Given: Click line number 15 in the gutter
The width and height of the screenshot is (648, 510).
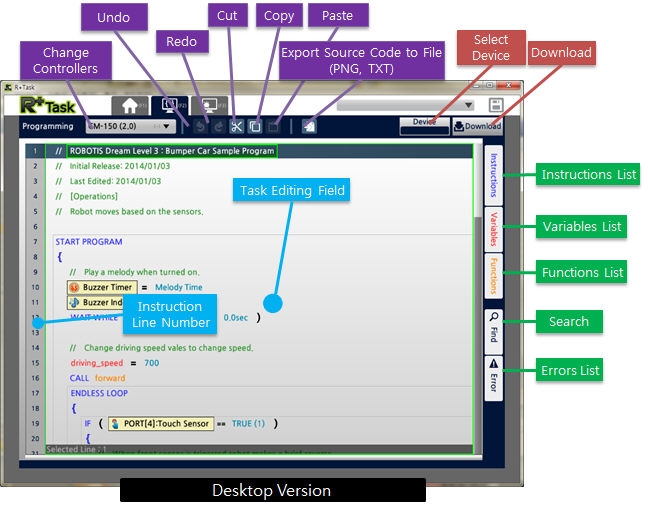Looking at the screenshot, I should click(36, 363).
